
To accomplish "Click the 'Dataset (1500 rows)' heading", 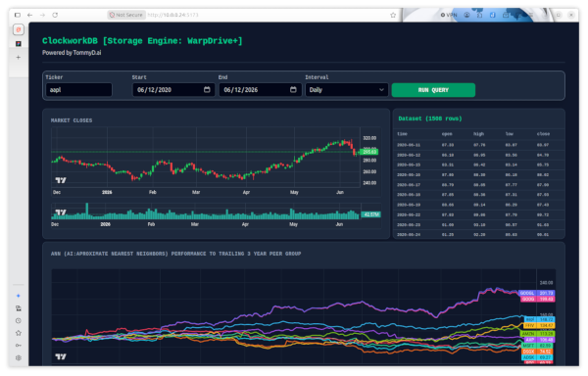I will (x=430, y=118).
